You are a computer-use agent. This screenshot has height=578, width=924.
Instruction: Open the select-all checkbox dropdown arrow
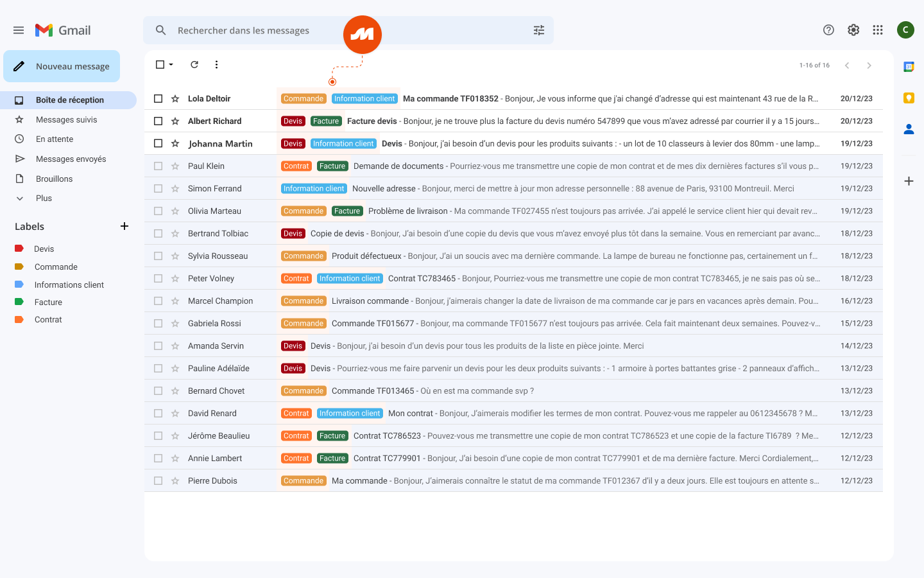click(x=171, y=65)
